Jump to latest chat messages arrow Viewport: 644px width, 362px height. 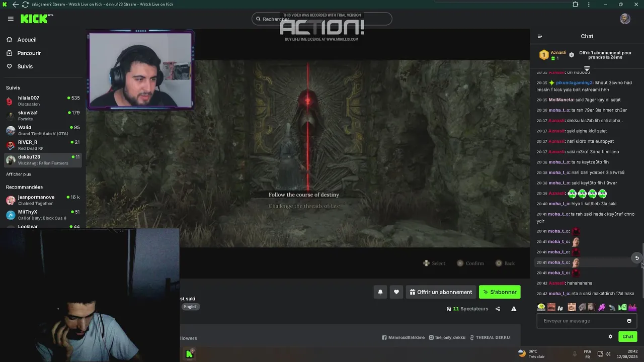(636, 258)
